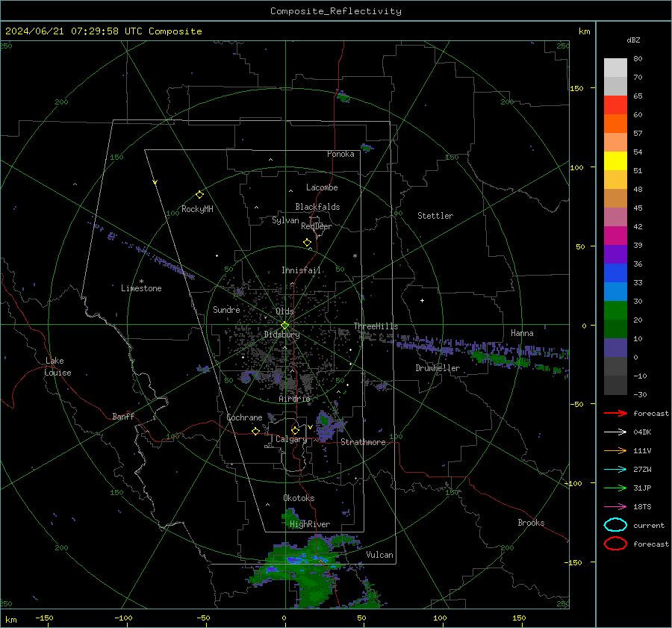Click the 39 dBZ magenta color swatch
The height and width of the screenshot is (628, 672).
615,236
